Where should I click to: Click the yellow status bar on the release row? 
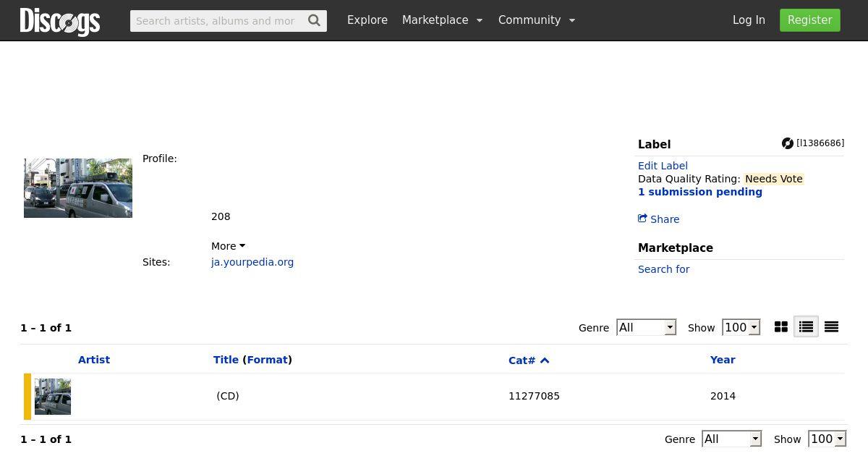click(x=27, y=397)
